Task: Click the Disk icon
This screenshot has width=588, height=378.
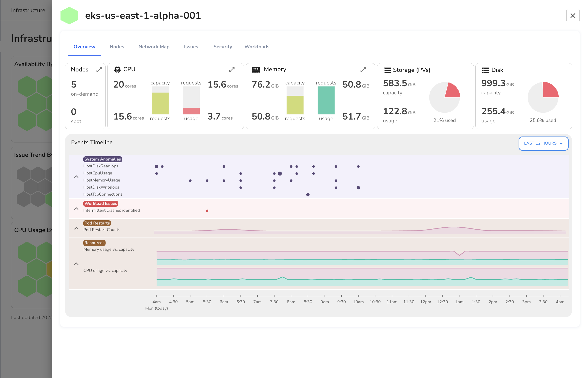Action: [x=485, y=70]
